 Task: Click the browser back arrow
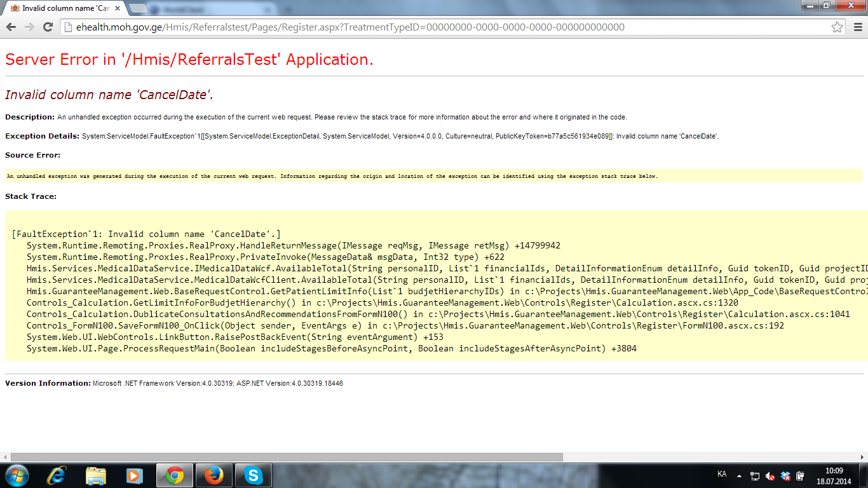[11, 27]
